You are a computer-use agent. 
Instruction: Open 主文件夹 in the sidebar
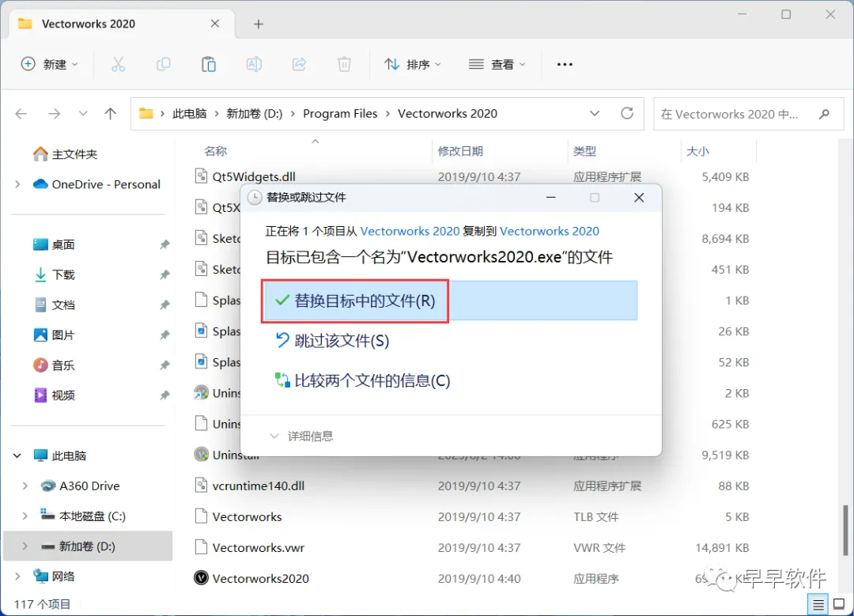pyautogui.click(x=66, y=154)
